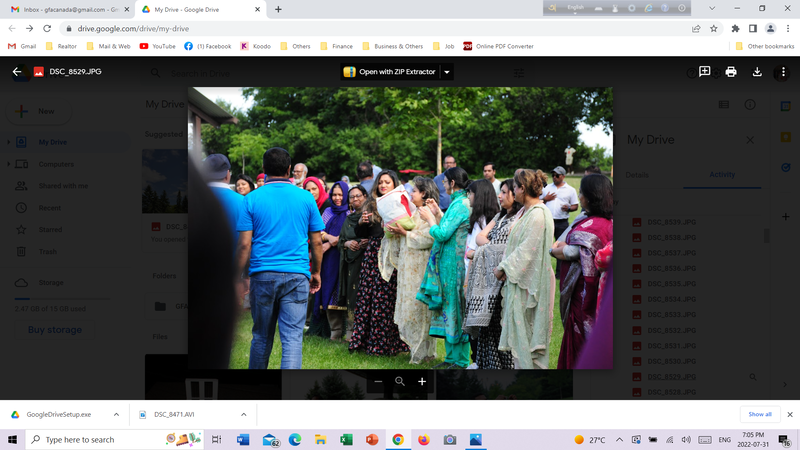Expand the Open with dropdown arrow
Screen dimensions: 800x450
pyautogui.click(x=447, y=72)
